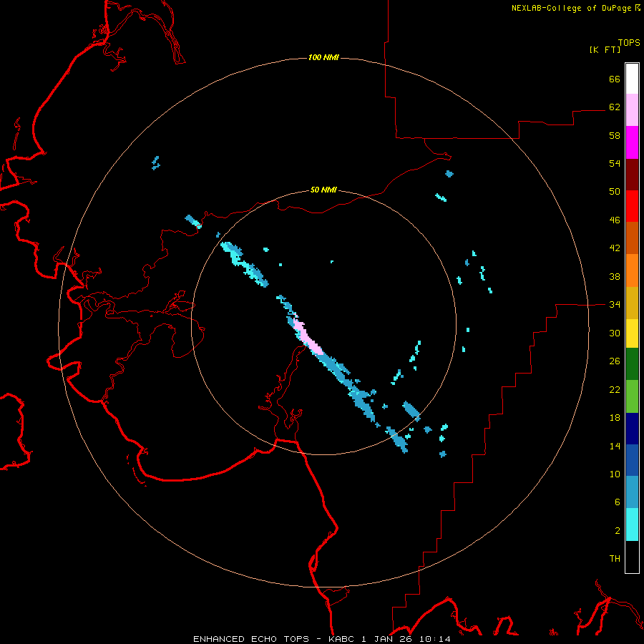Click the 50 value on the legend
Image resolution: width=644 pixels, height=644 pixels.
[x=615, y=192]
